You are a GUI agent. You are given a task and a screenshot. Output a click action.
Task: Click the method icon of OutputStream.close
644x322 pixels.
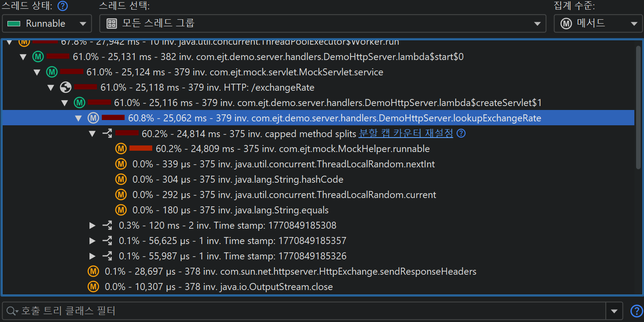click(x=93, y=287)
